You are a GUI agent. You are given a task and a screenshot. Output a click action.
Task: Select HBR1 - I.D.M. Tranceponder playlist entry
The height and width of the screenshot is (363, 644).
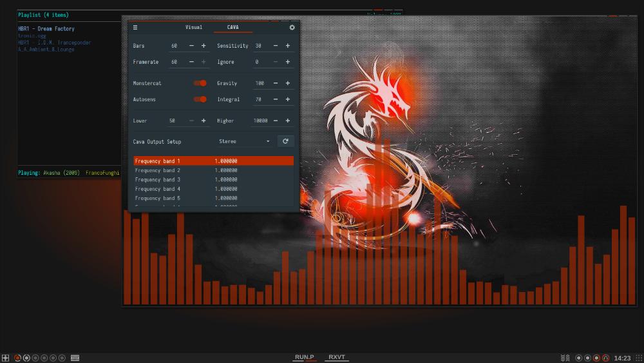tap(54, 43)
